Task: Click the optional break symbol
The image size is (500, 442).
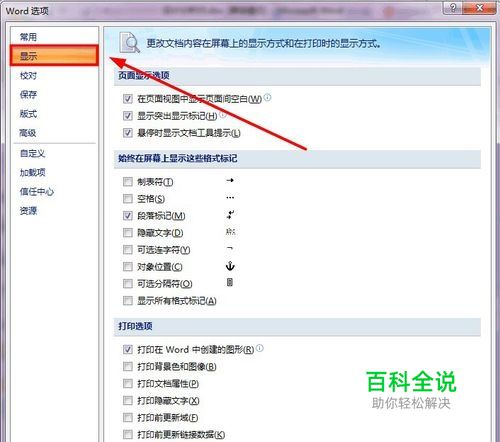Action: coord(230,283)
